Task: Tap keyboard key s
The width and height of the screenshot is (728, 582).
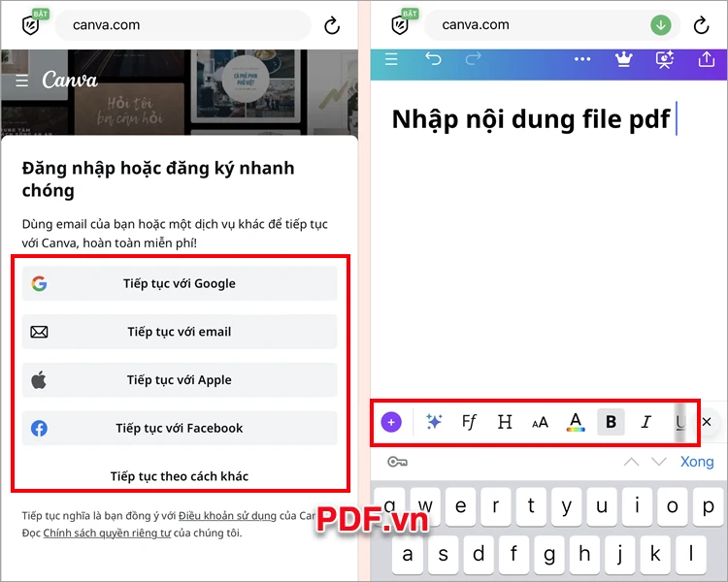Action: click(443, 555)
